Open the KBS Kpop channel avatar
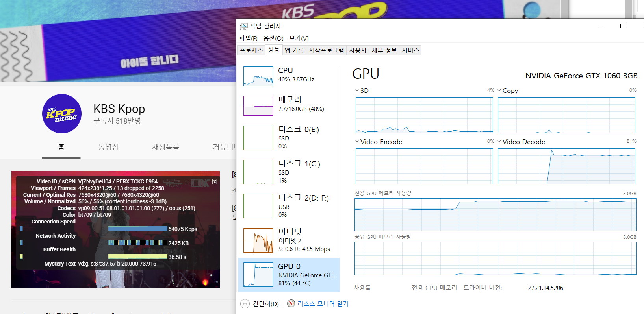 (x=62, y=114)
